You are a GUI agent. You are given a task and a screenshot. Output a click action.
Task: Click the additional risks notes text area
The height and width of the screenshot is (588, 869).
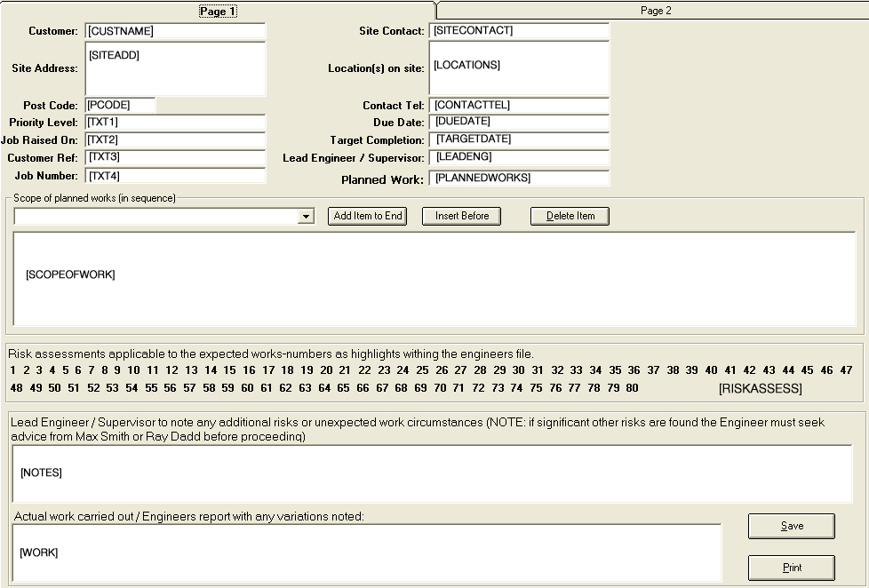[x=433, y=473]
